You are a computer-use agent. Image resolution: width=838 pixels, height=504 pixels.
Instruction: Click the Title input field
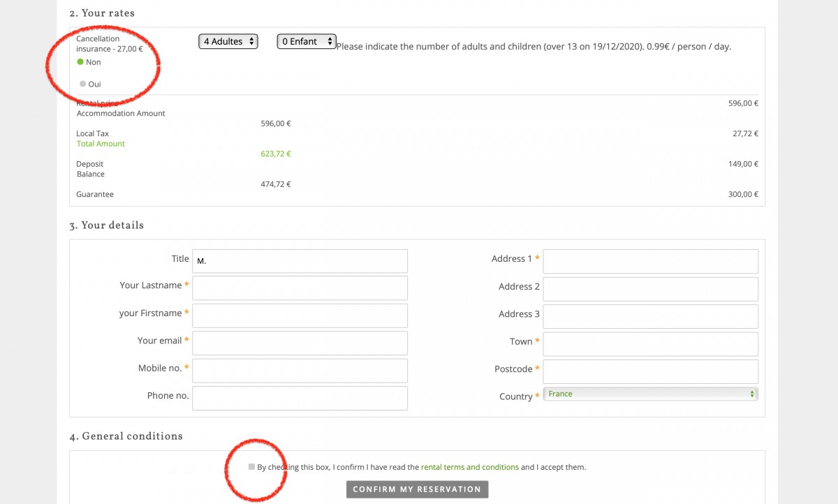300,261
